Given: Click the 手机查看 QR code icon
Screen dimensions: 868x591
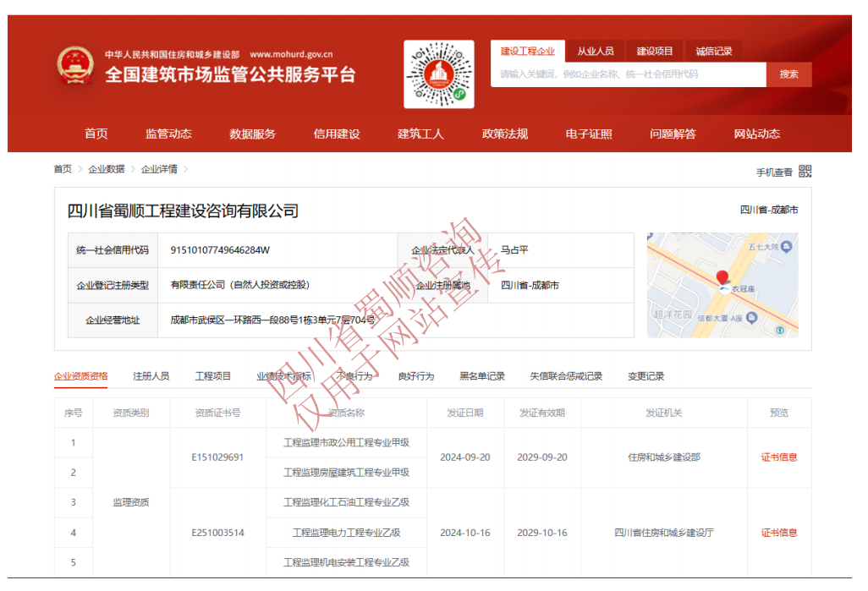Looking at the screenshot, I should tap(805, 172).
